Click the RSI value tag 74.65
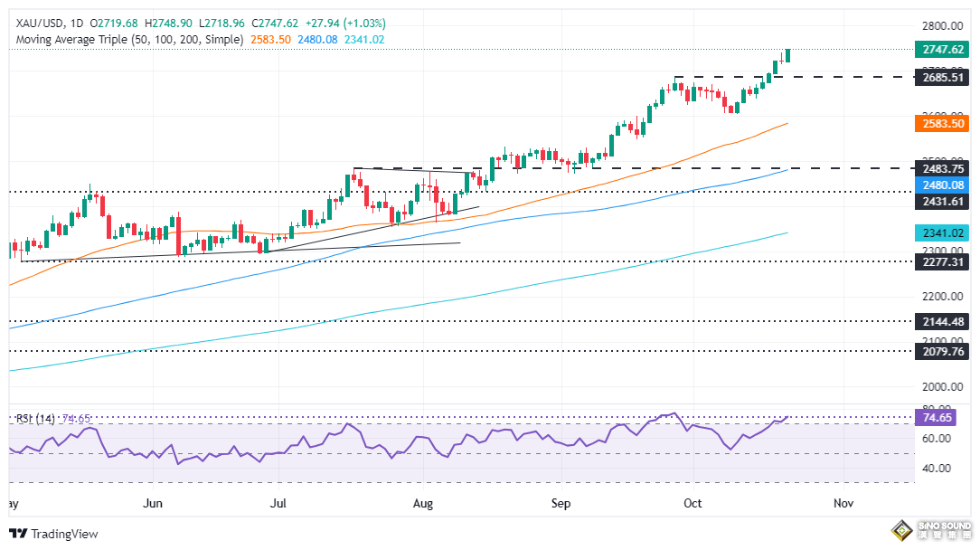This screenshot has width=980, height=550. (935, 418)
